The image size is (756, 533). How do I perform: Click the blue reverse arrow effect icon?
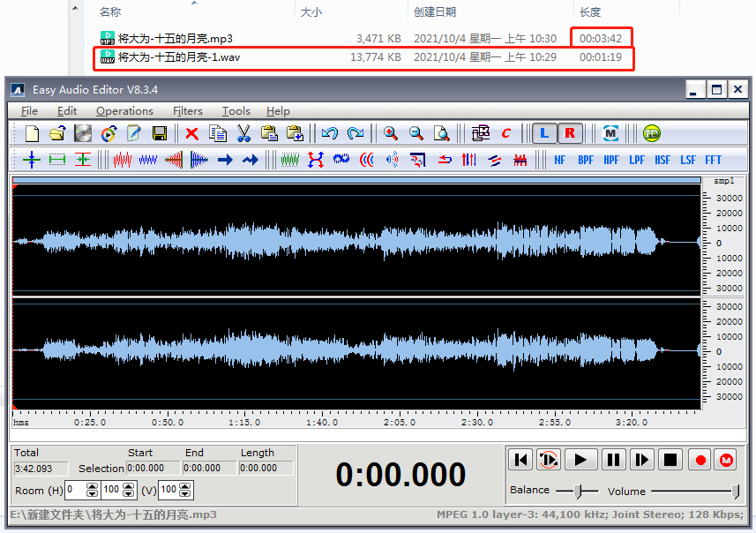(445, 161)
